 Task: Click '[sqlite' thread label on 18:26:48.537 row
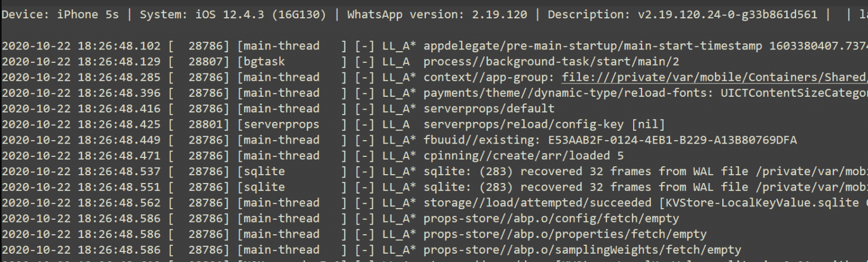click(260, 171)
